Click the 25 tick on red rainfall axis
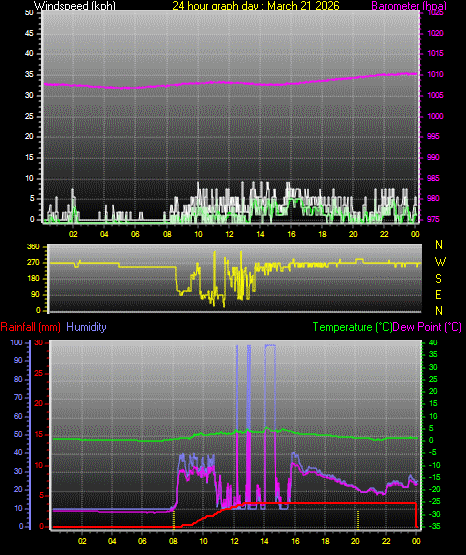466x555 pixels. [x=39, y=373]
